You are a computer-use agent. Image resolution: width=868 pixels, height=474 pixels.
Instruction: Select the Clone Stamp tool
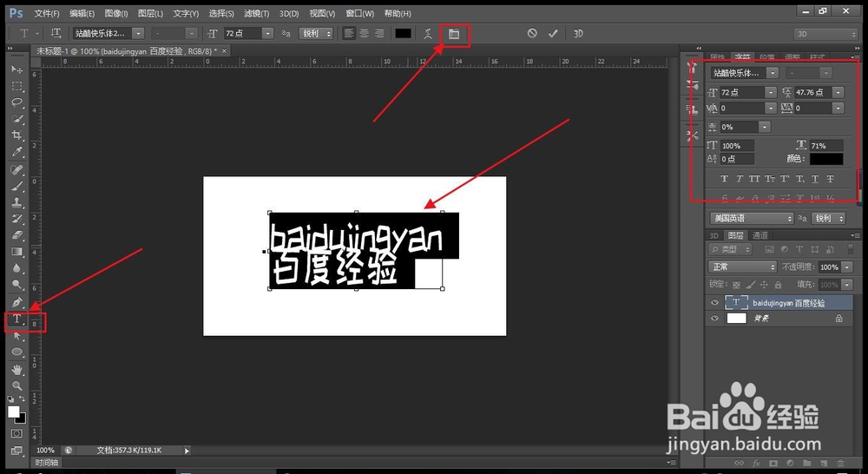[17, 202]
